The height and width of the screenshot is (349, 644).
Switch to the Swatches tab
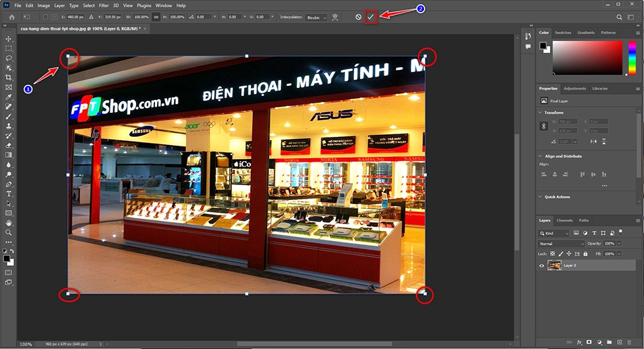[563, 32]
